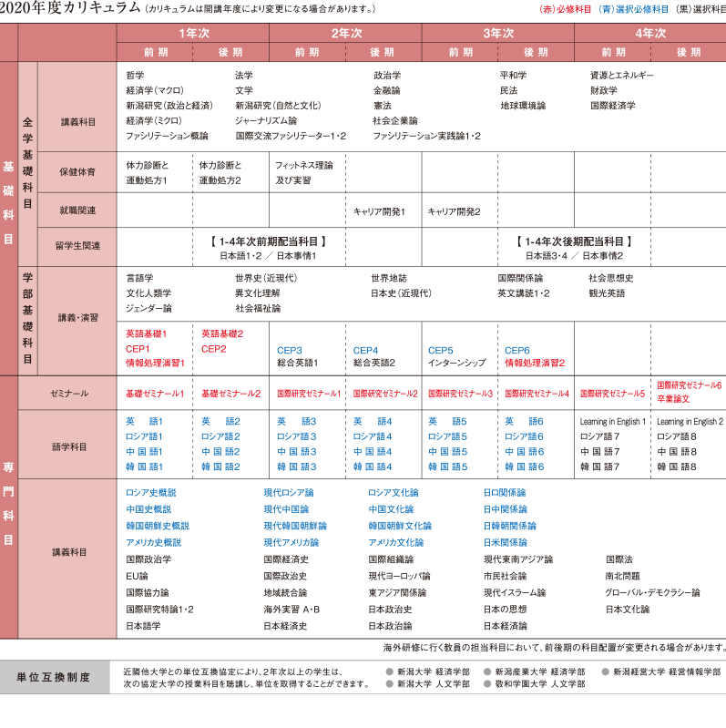Select the 3年次 year header
The height and width of the screenshot is (728, 726).
point(497,33)
